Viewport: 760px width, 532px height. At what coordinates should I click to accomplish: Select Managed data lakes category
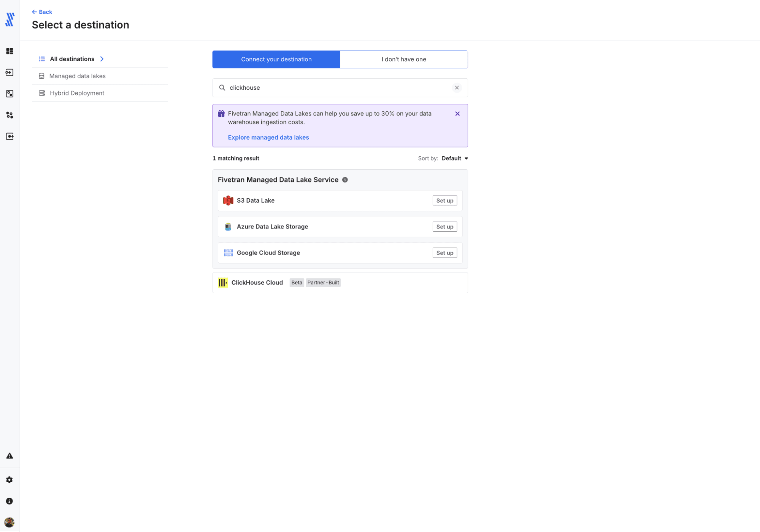coord(77,76)
